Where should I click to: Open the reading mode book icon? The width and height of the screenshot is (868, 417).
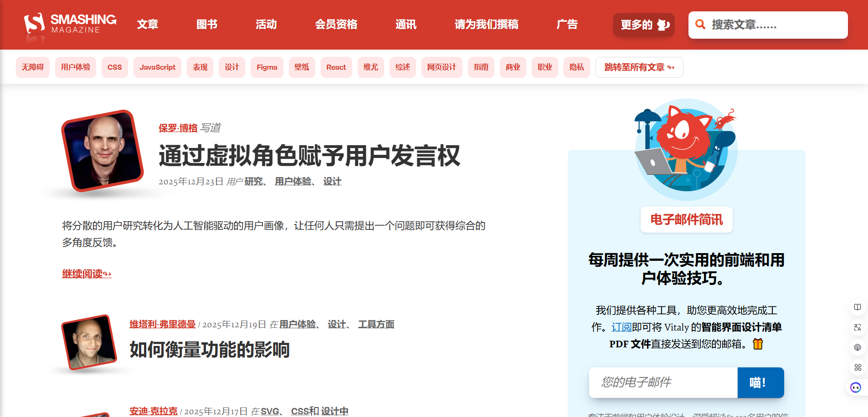858,307
